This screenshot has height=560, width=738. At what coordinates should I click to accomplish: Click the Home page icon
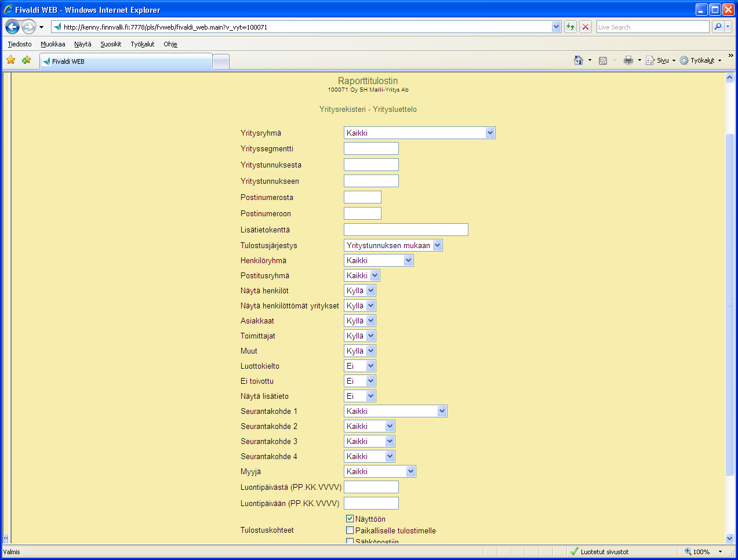pyautogui.click(x=578, y=60)
